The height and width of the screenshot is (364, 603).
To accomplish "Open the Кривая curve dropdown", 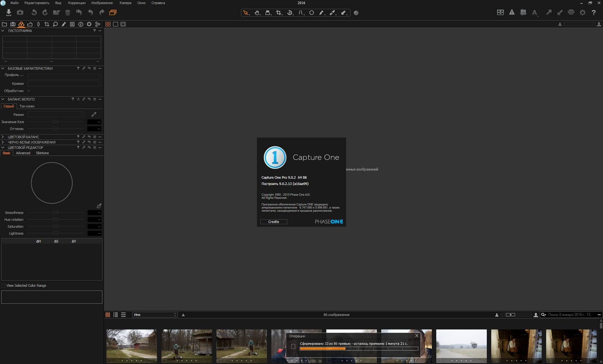I will (x=64, y=84).
